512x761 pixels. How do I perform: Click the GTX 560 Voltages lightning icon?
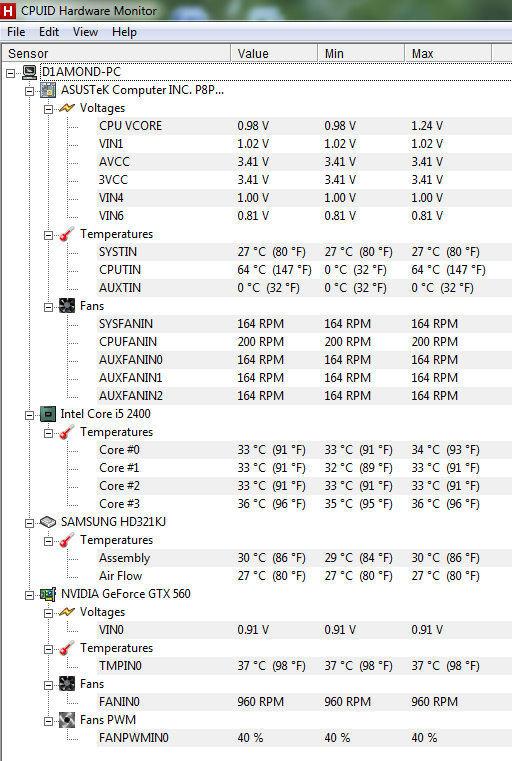(66, 612)
